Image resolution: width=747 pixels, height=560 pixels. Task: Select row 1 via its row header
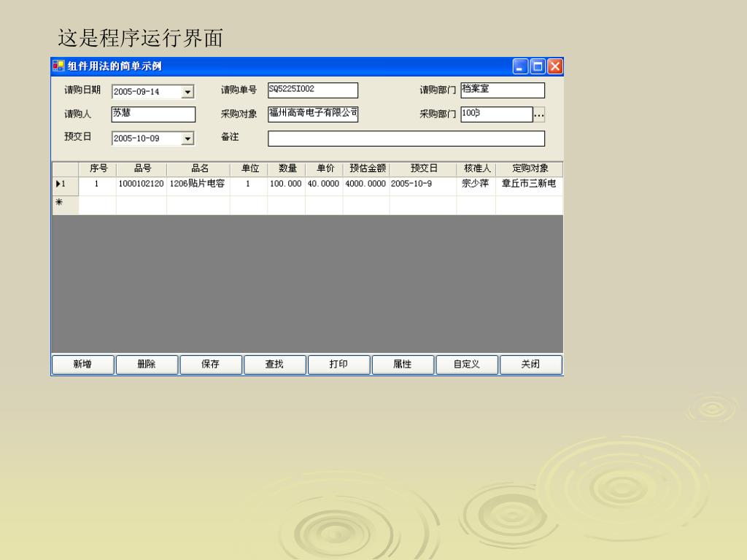coord(65,186)
